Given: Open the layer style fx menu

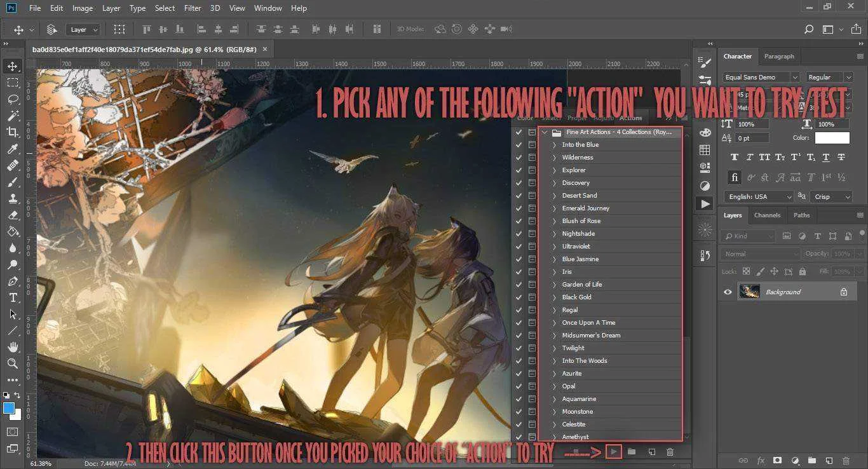Looking at the screenshot, I should pos(761,460).
